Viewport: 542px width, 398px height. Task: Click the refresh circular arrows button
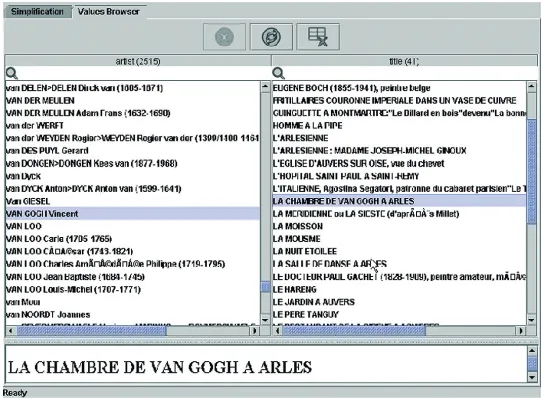click(271, 37)
